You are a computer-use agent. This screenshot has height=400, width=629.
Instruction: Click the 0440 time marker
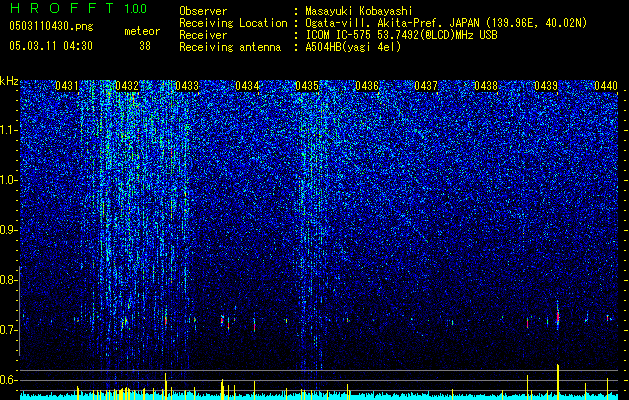(x=606, y=86)
